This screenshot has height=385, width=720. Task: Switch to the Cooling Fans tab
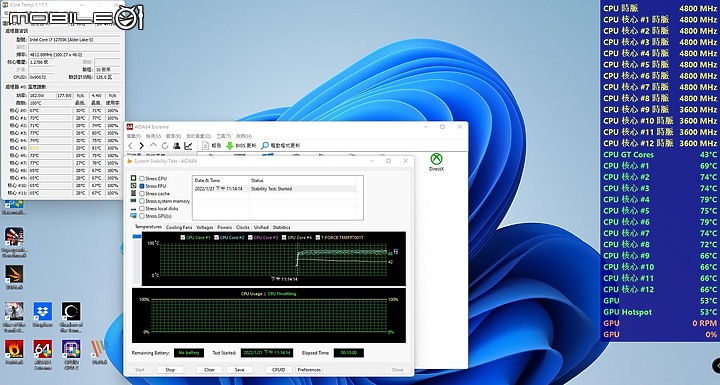[x=179, y=227]
